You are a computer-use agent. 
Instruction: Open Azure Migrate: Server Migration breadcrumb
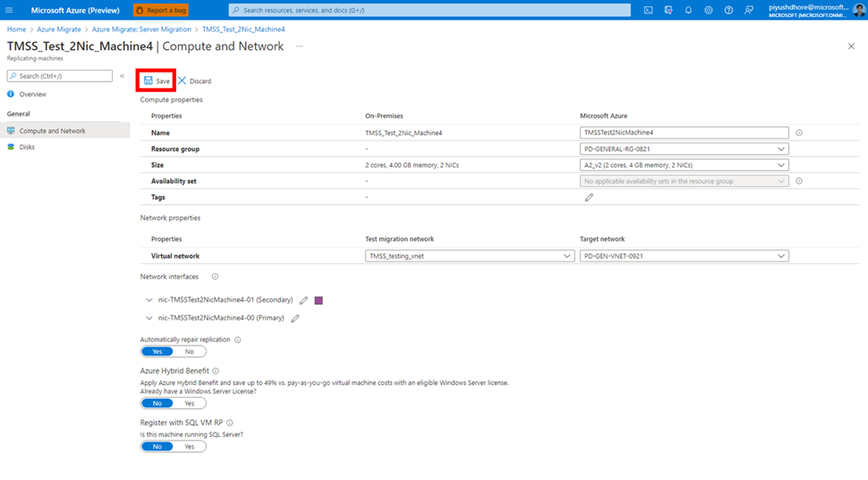[x=141, y=30]
